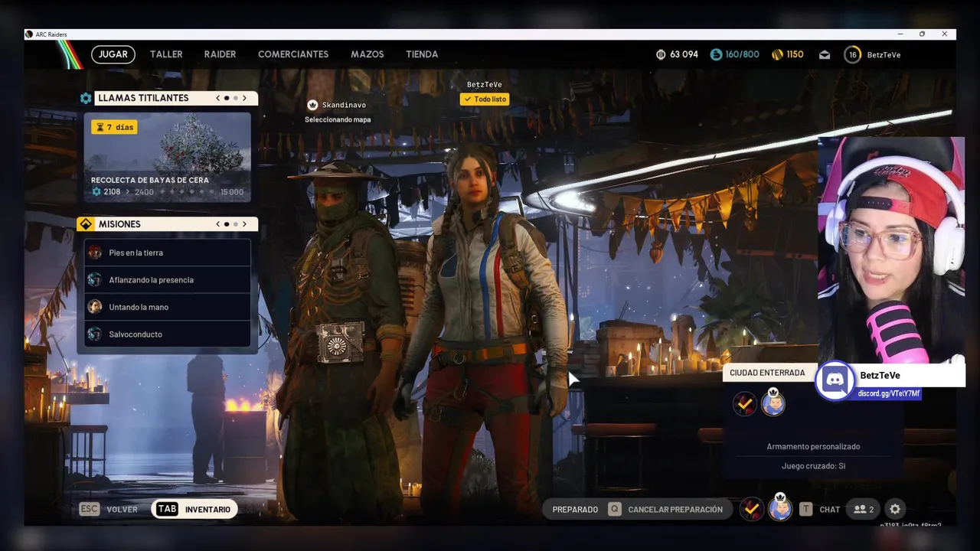Switch to the TALLER tab
980x551 pixels.
[x=166, y=54]
